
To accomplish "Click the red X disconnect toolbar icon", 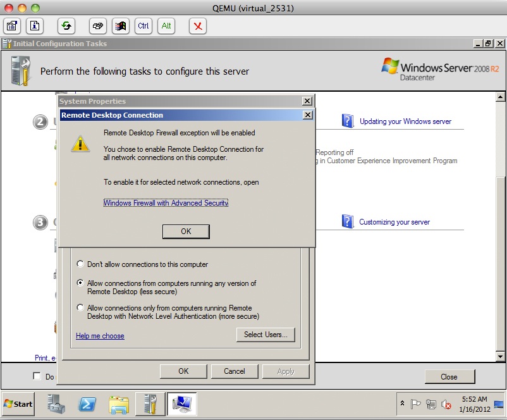I will point(198,25).
